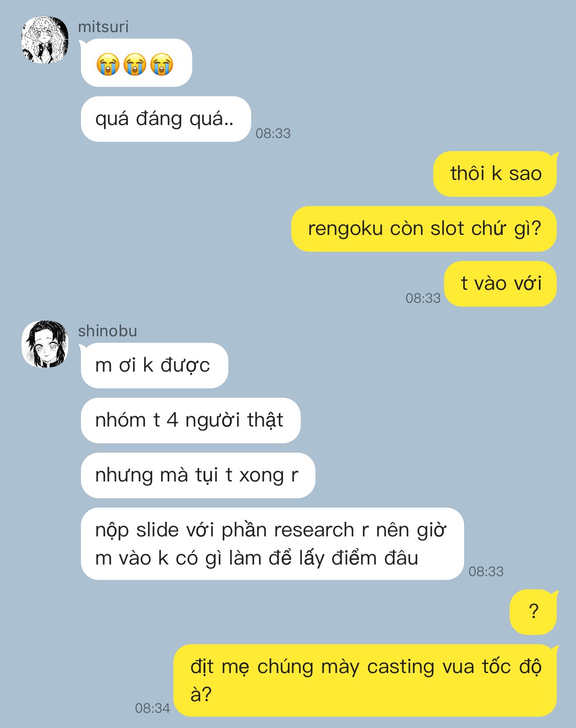Open mitsuri's profile avatar
This screenshot has width=576, height=728.
point(45,40)
